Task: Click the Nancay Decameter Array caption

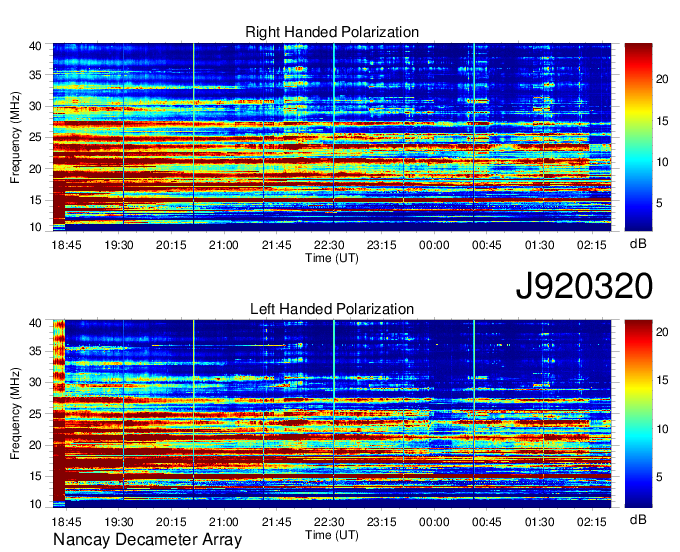Action: 147,540
